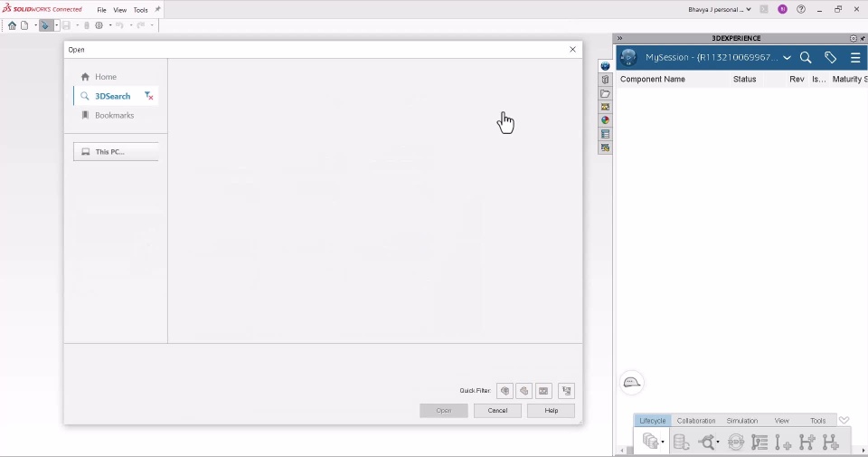
Task: Open the hamburger menu in MySession bar
Action: pyautogui.click(x=855, y=58)
